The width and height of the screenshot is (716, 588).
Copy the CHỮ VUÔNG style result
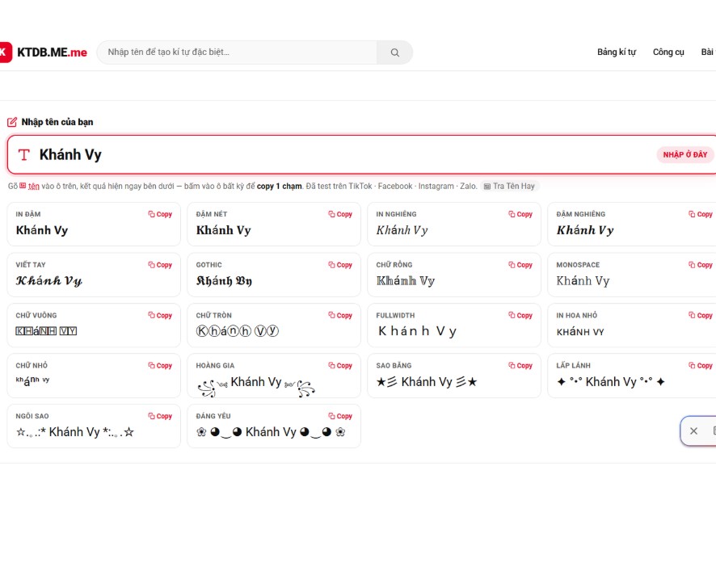click(160, 316)
